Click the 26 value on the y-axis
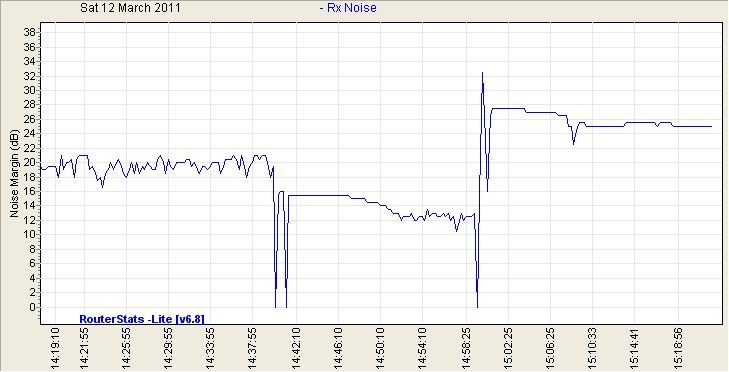Screen dimensions: 729x372 pyautogui.click(x=29, y=119)
